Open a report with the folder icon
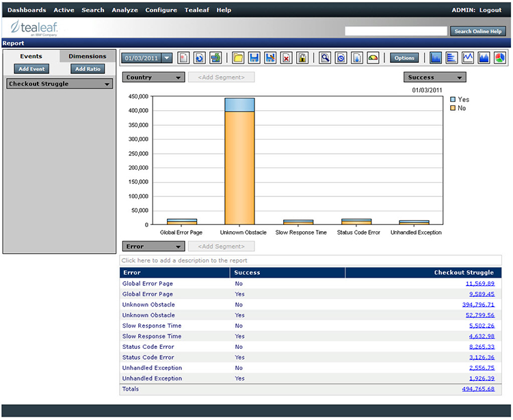513x420 pixels. [x=237, y=58]
